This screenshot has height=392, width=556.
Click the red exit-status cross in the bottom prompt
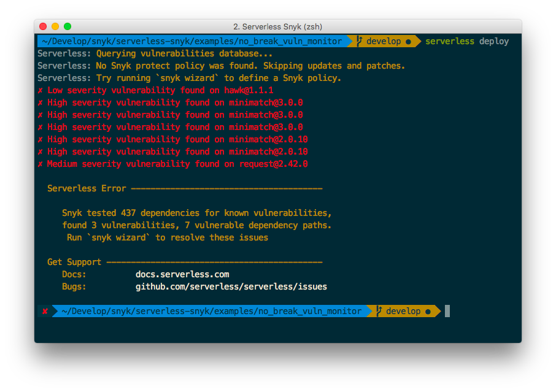pyautogui.click(x=45, y=311)
